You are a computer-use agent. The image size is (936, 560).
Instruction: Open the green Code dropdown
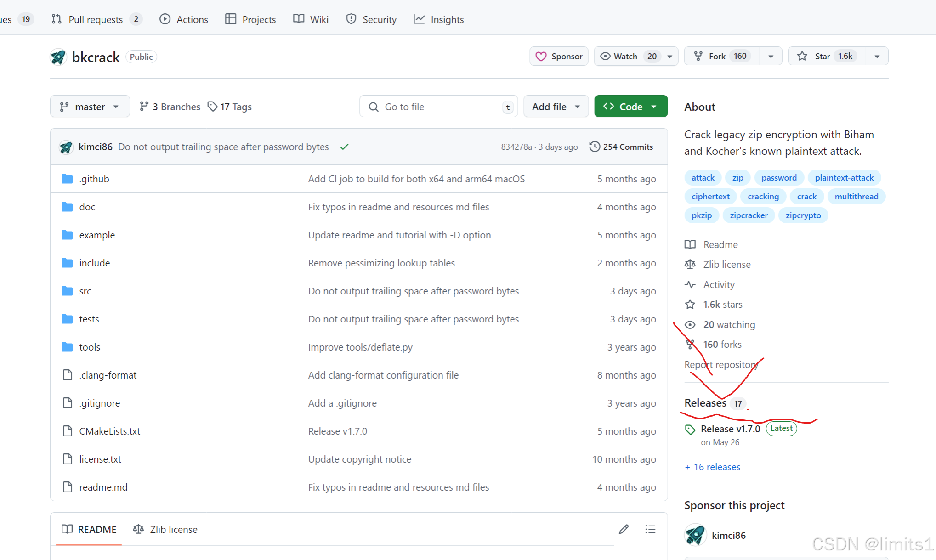click(x=630, y=107)
